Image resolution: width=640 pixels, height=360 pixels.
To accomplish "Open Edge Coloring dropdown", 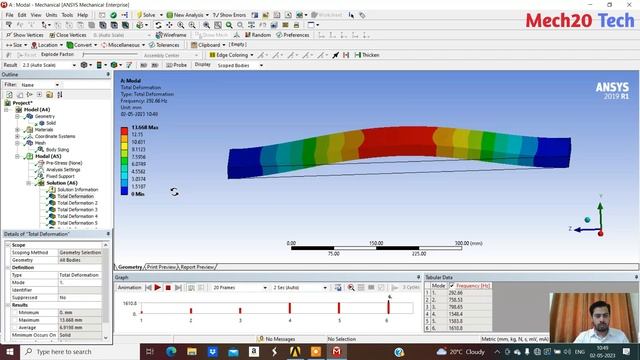I will pyautogui.click(x=231, y=55).
